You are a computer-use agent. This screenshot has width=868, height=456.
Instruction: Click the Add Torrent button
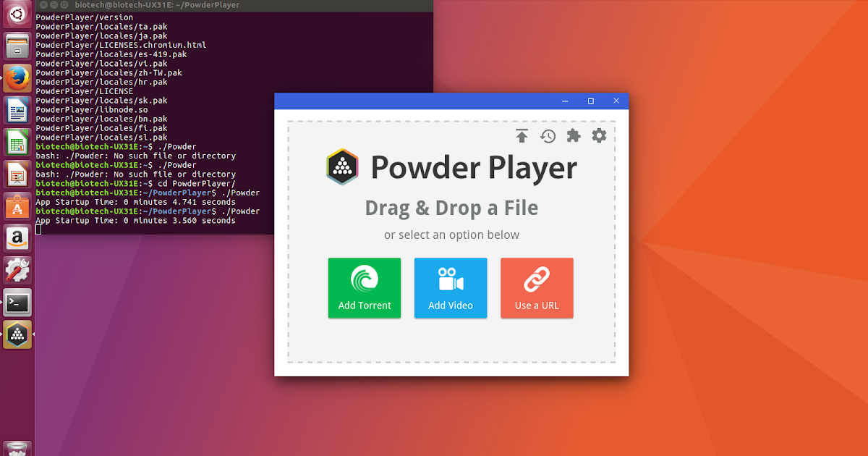pyautogui.click(x=365, y=288)
